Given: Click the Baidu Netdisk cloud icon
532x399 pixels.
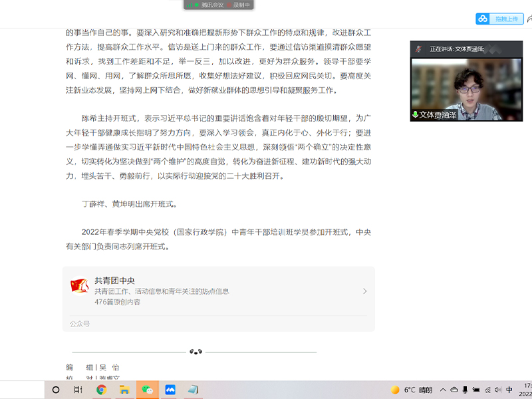Looking at the screenshot, I should pos(483,19).
